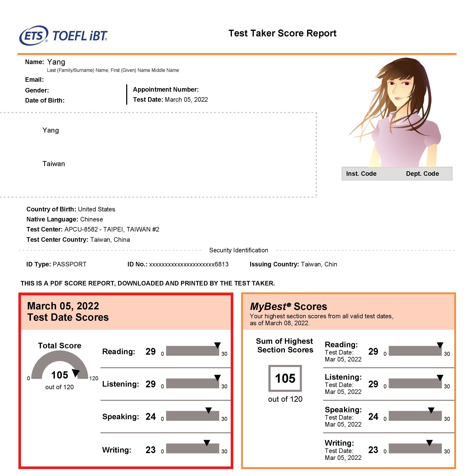Click Writing score 23 in test date panel

click(x=151, y=450)
